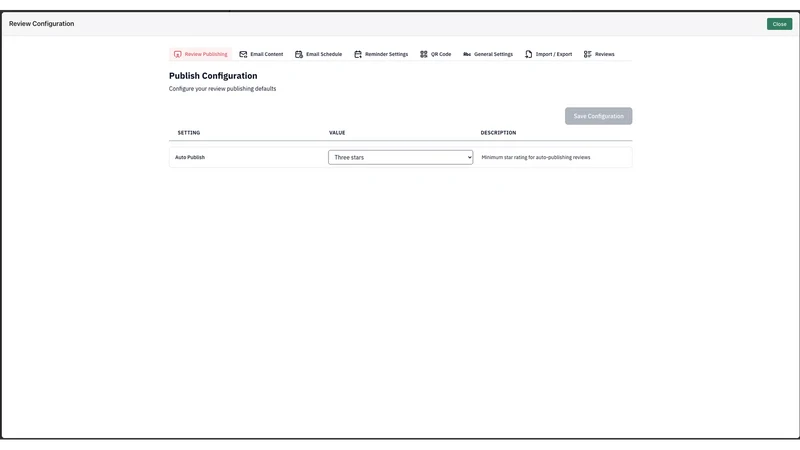The height and width of the screenshot is (450, 800).
Task: Click the VALUE column header
Action: [337, 133]
